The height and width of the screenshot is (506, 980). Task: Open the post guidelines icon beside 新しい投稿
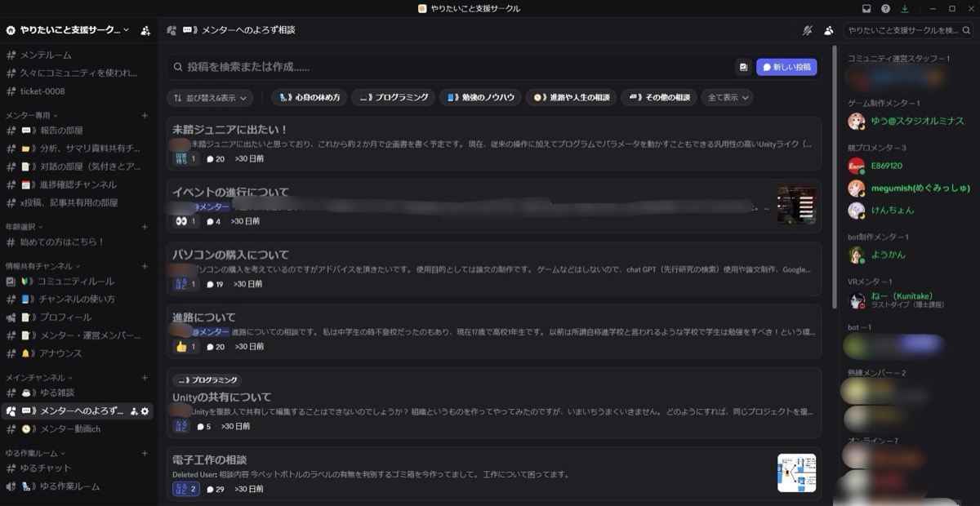[743, 67]
